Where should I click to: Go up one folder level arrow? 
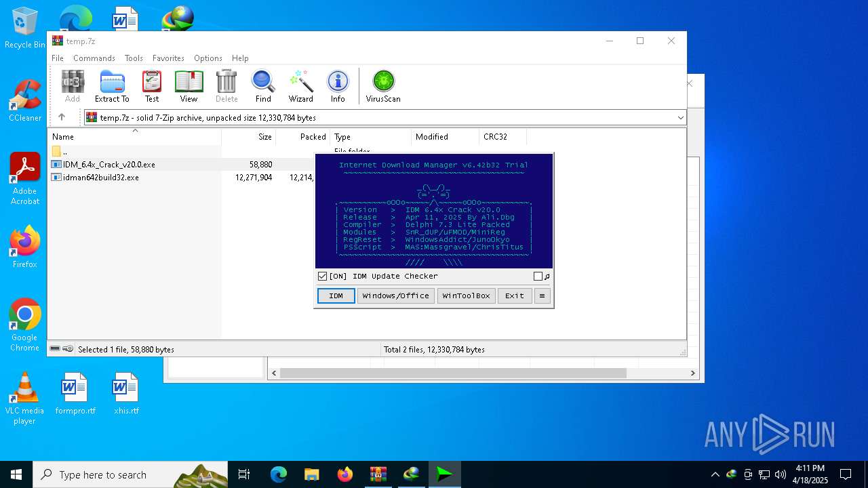click(x=62, y=117)
